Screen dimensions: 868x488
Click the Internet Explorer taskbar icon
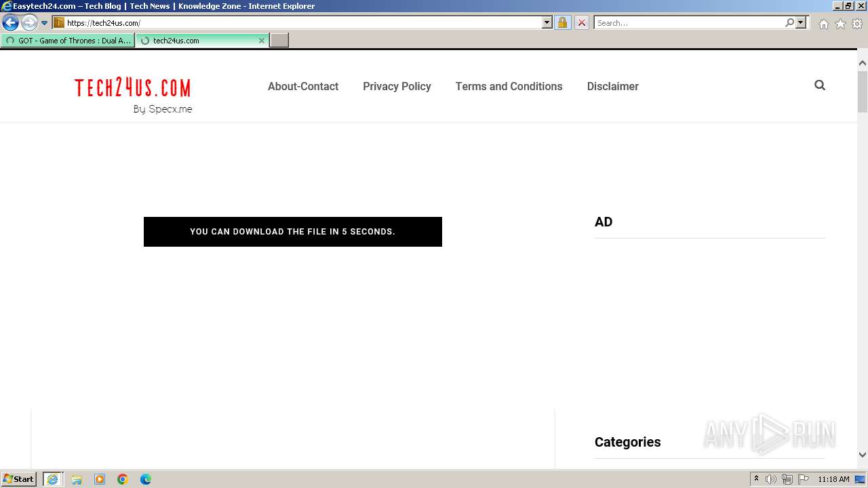point(53,479)
